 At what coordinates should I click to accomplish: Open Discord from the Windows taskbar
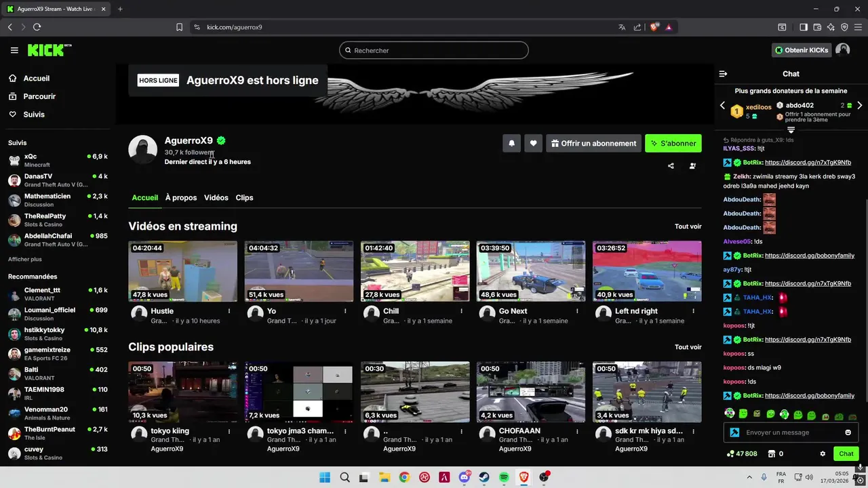point(465,477)
